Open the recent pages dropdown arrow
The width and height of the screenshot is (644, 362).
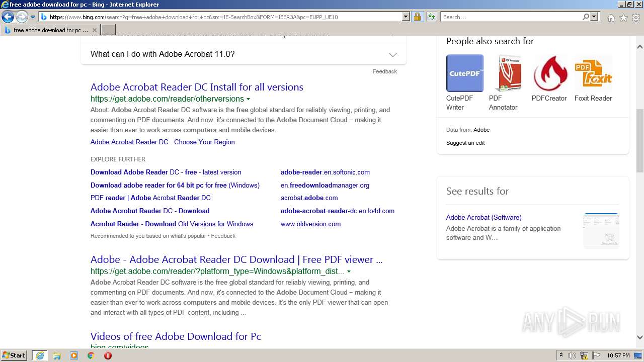[x=33, y=17]
